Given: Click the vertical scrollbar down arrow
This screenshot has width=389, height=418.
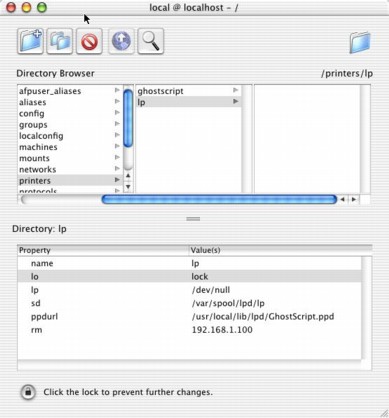Looking at the screenshot, I should pyautogui.click(x=128, y=187).
